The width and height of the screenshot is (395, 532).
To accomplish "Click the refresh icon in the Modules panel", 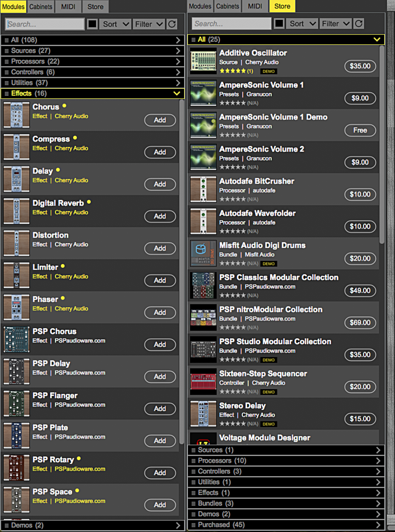I will pyautogui.click(x=172, y=24).
